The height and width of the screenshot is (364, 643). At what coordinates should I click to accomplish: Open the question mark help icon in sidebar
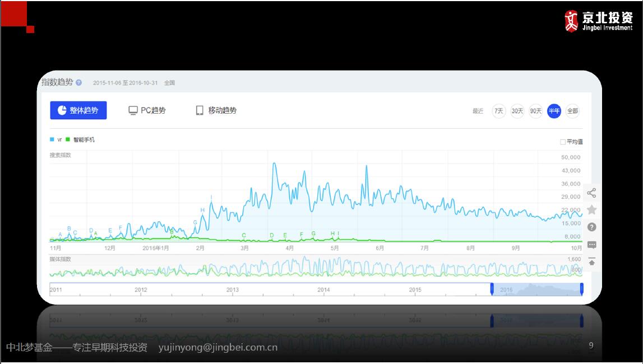tap(591, 227)
